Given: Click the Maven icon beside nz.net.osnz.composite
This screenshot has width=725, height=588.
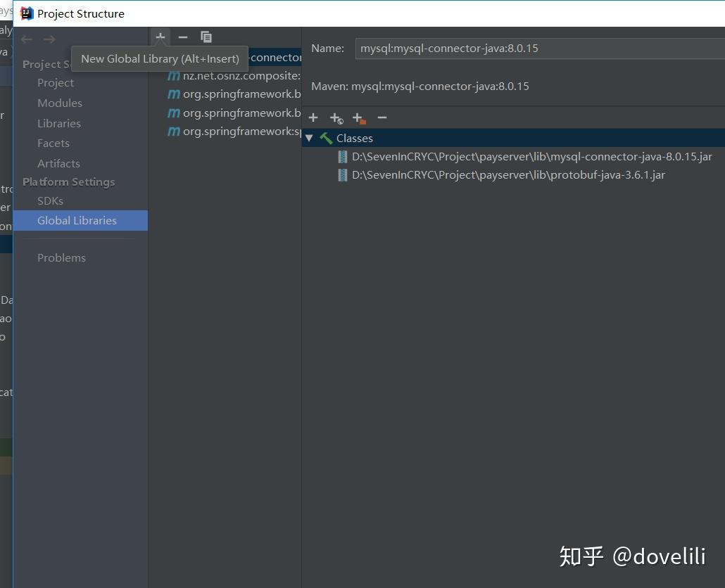Looking at the screenshot, I should click(173, 75).
